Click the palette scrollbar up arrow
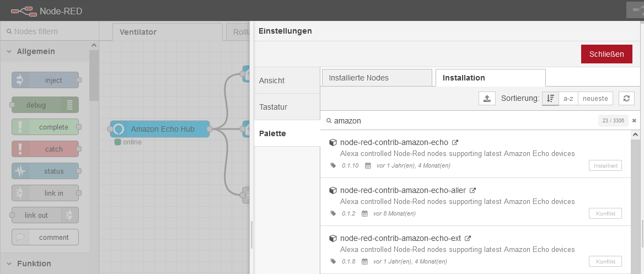This screenshot has width=644, height=274. [x=94, y=45]
